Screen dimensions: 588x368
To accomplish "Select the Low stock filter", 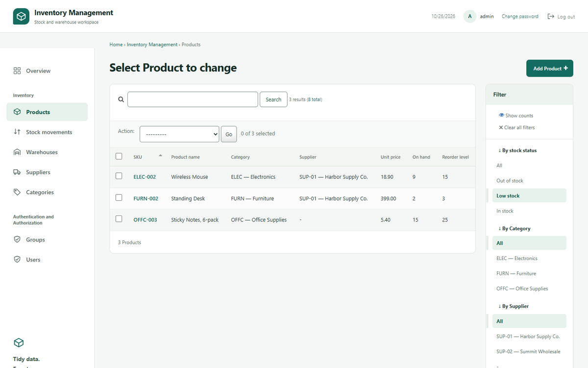I will [x=529, y=196].
